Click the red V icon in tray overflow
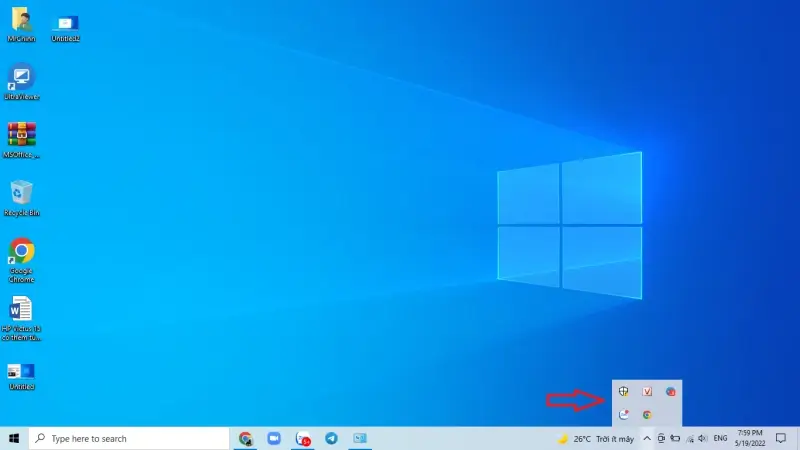This screenshot has height=450, width=800. pyautogui.click(x=647, y=392)
